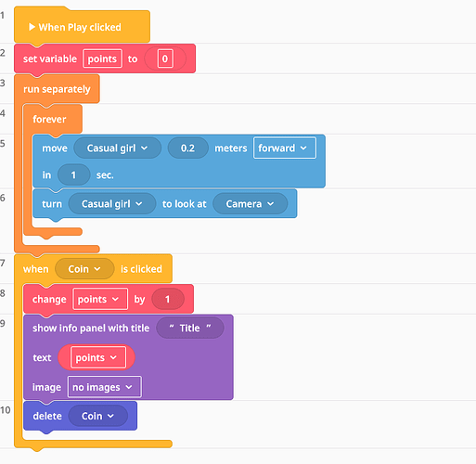
Task: Open the Camera look-at target dropdown
Action: click(250, 204)
